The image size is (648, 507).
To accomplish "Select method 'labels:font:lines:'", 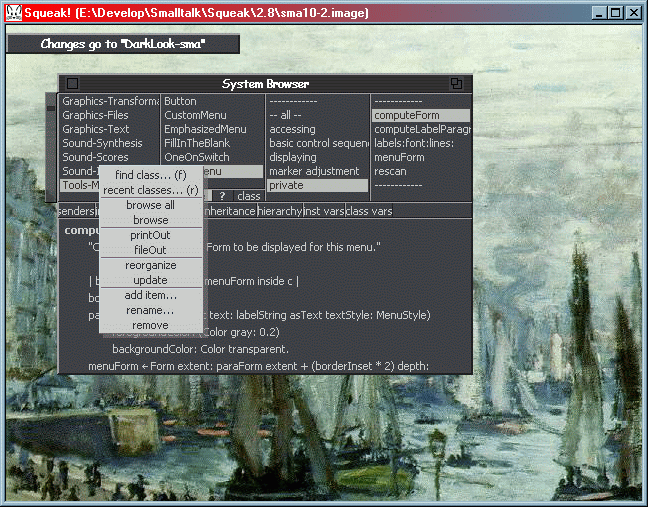I will click(421, 143).
